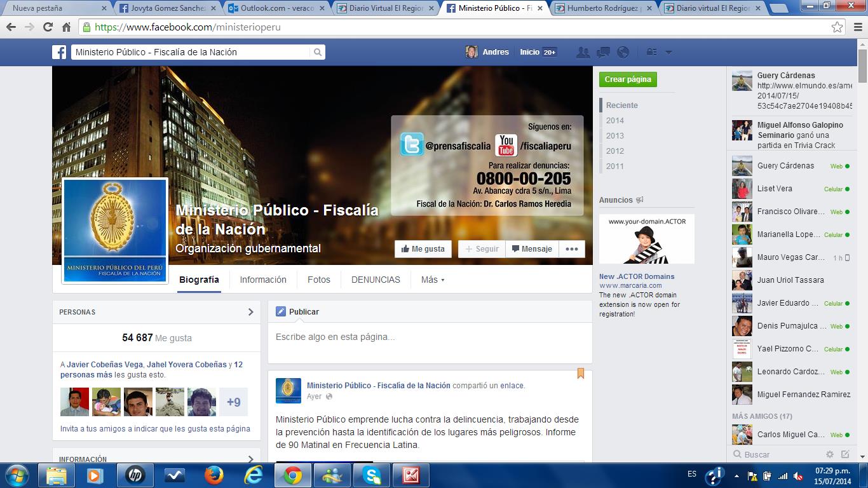This screenshot has width=868, height=488.
Task: Click the YouTube icon on cover photo
Action: click(506, 145)
